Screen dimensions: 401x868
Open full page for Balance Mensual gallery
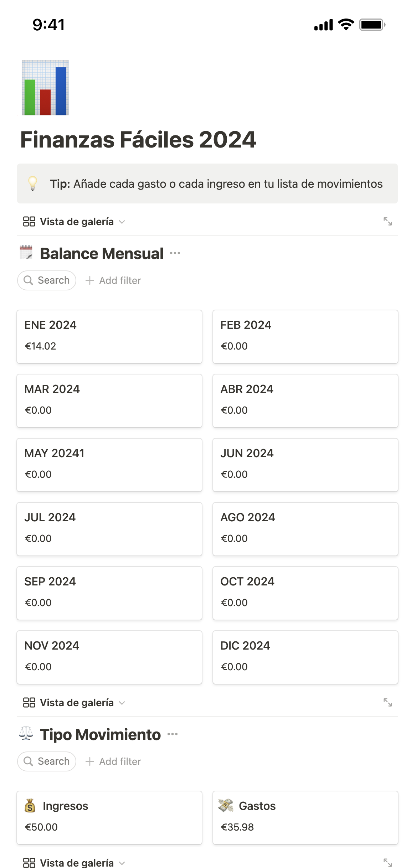point(387,222)
